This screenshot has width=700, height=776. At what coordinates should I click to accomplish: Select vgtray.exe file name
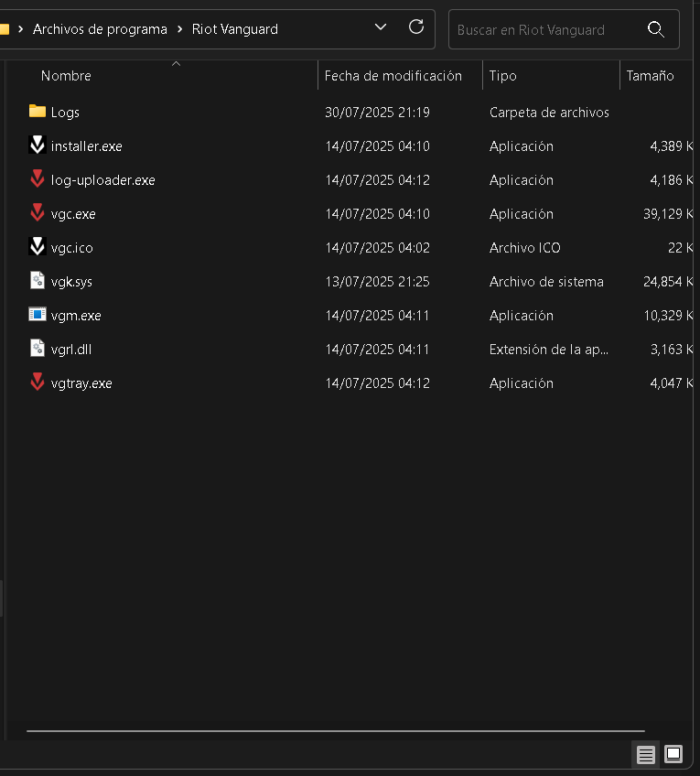pos(81,383)
